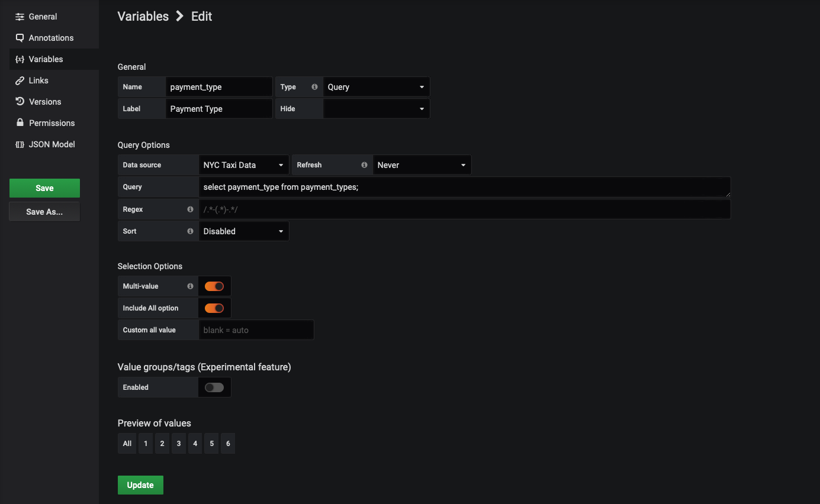Open JSON Model via its curly-braces icon

coord(19,144)
